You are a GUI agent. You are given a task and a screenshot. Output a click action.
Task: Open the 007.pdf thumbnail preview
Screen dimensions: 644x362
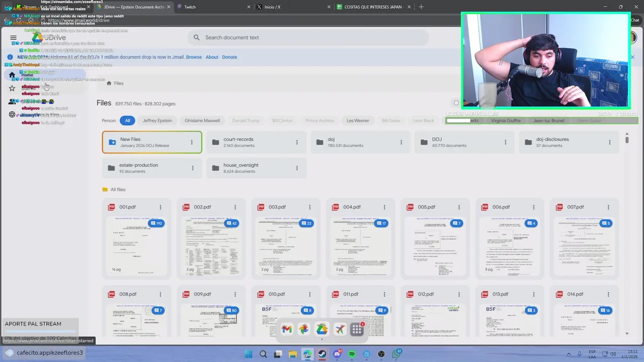pos(584,246)
